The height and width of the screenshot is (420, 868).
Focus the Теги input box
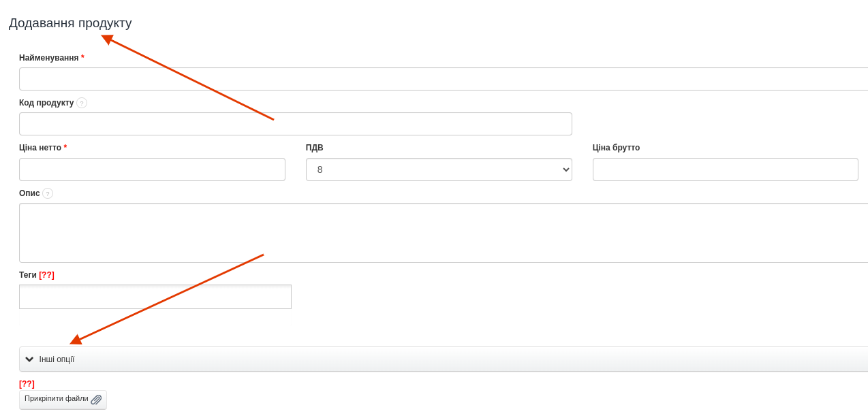(155, 297)
